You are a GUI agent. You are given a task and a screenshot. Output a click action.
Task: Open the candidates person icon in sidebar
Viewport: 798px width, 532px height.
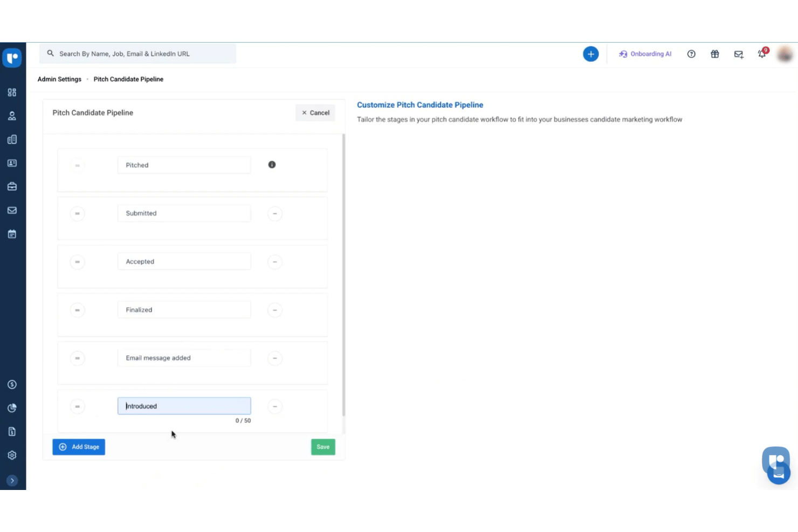point(12,116)
